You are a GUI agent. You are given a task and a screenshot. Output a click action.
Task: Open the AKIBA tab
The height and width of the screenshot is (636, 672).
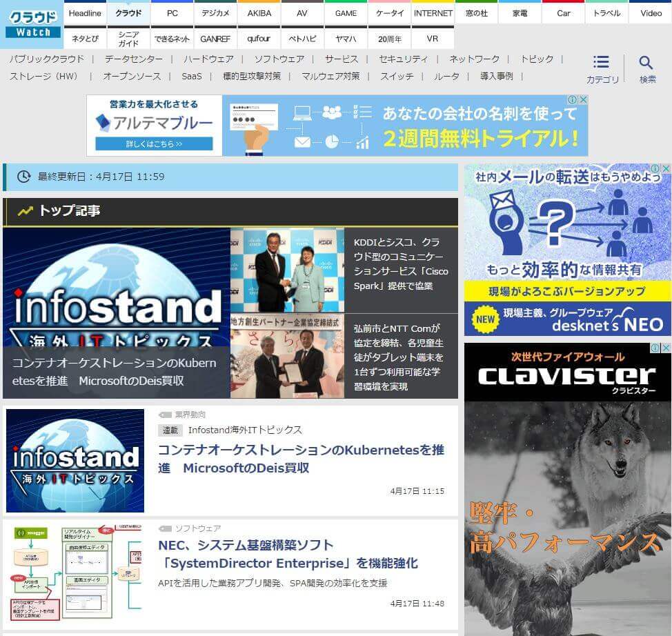pos(259,13)
